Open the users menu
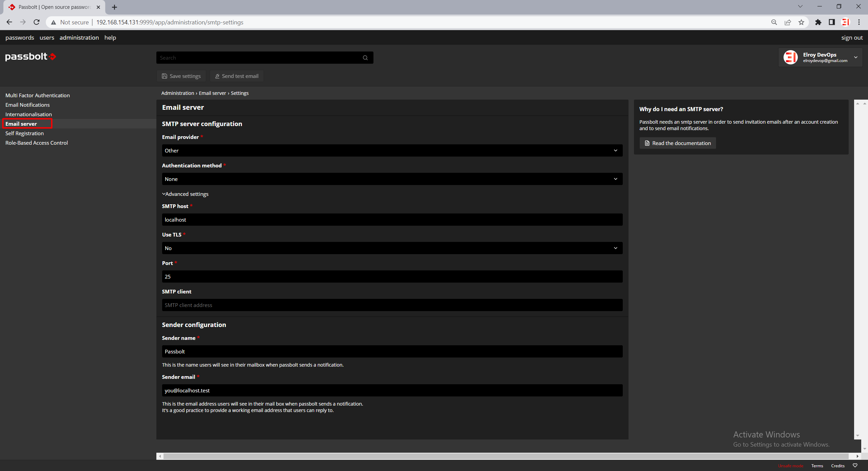This screenshot has width=868, height=471. point(47,38)
